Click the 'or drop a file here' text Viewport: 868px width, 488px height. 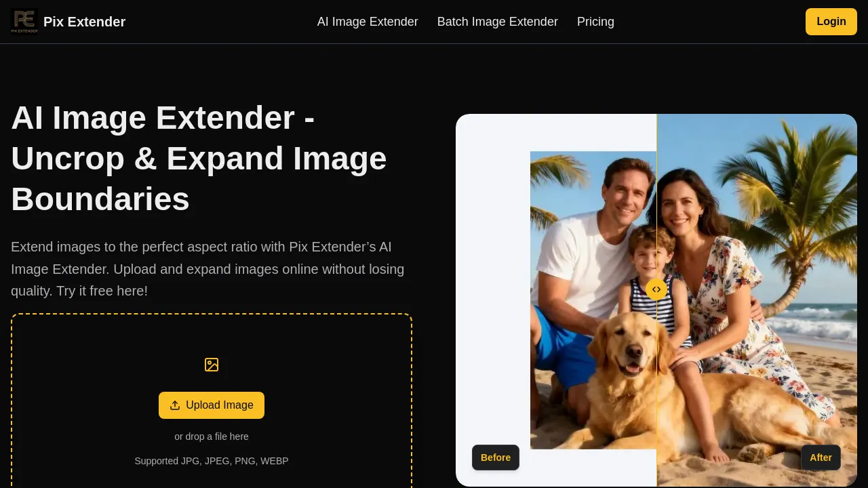(212, 436)
